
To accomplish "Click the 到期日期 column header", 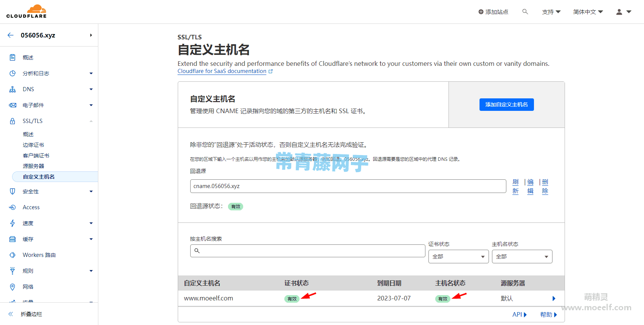I will pyautogui.click(x=389, y=283).
